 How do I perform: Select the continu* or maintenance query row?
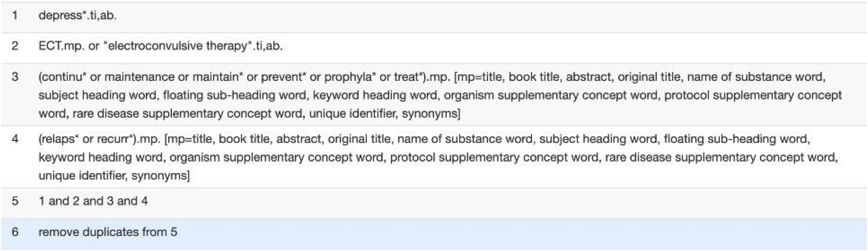click(434, 95)
